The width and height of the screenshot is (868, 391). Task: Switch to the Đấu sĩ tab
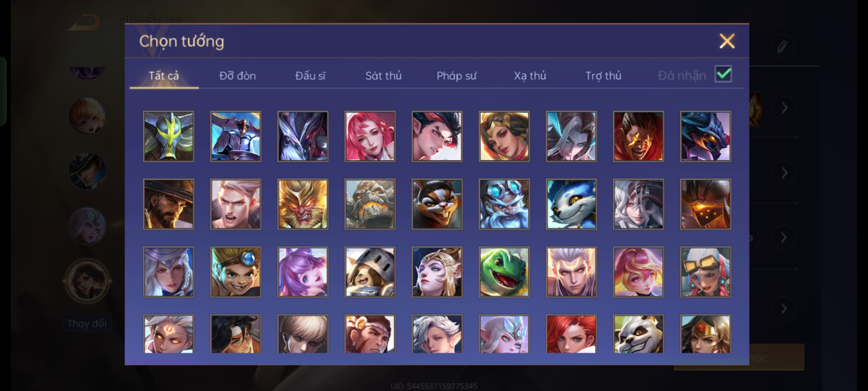[310, 76]
